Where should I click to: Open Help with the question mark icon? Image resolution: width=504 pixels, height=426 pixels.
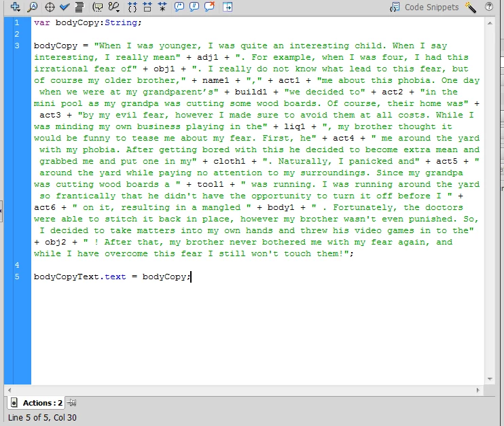489,7
